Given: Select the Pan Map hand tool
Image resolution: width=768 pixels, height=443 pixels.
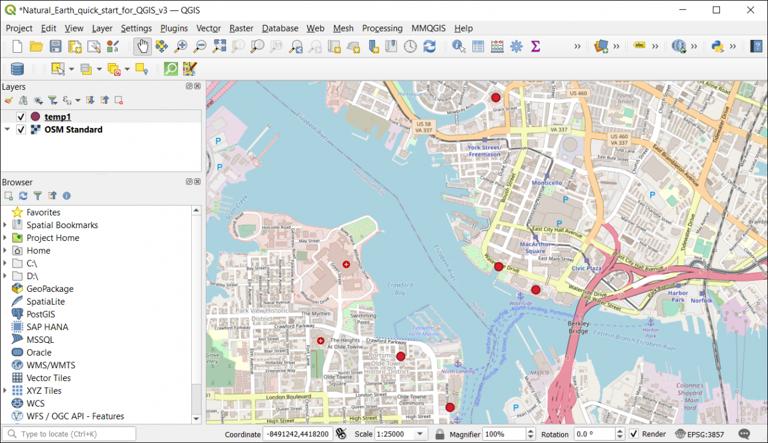Looking at the screenshot, I should click(142, 47).
